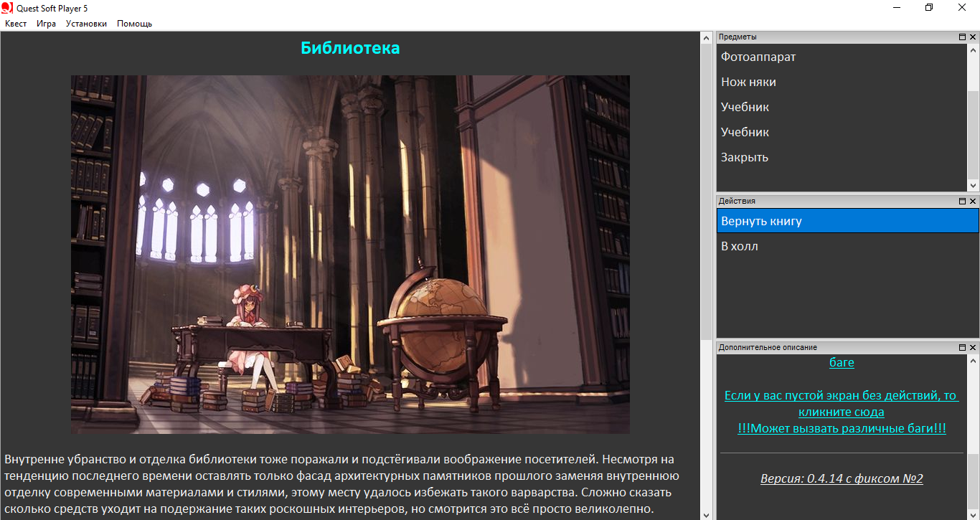The height and width of the screenshot is (520, 980).
Task: Choose the Вернуть книгу action
Action: pos(761,221)
